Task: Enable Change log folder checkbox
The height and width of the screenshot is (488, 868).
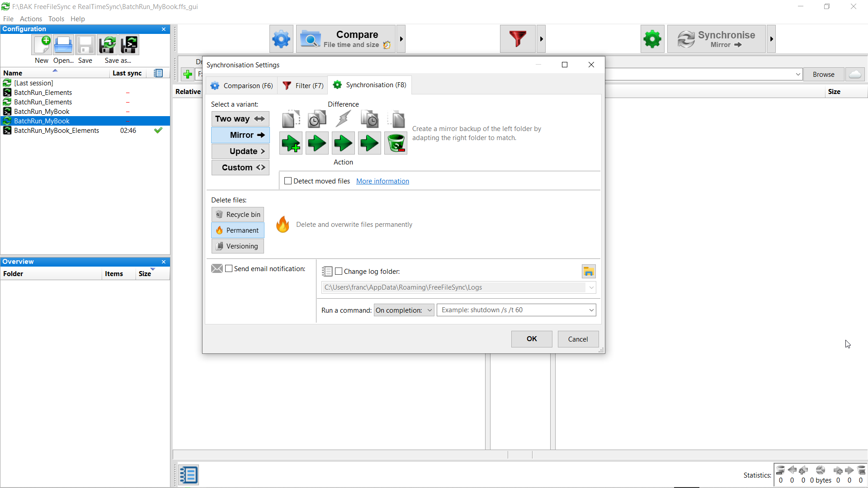Action: pos(339,271)
